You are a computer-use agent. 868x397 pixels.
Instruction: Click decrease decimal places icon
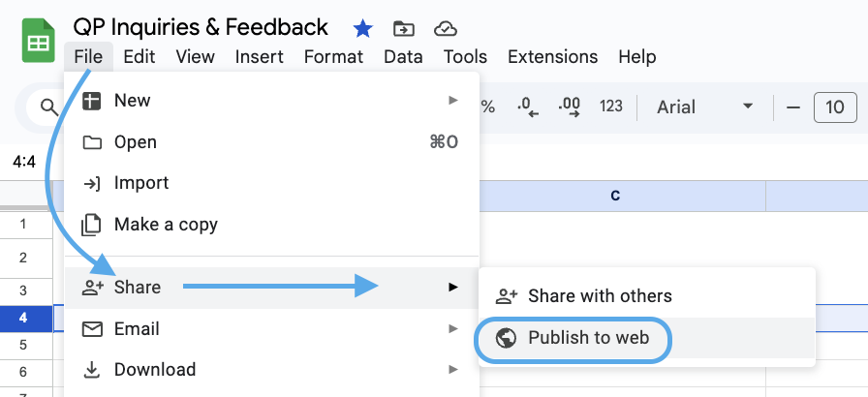[x=528, y=107]
